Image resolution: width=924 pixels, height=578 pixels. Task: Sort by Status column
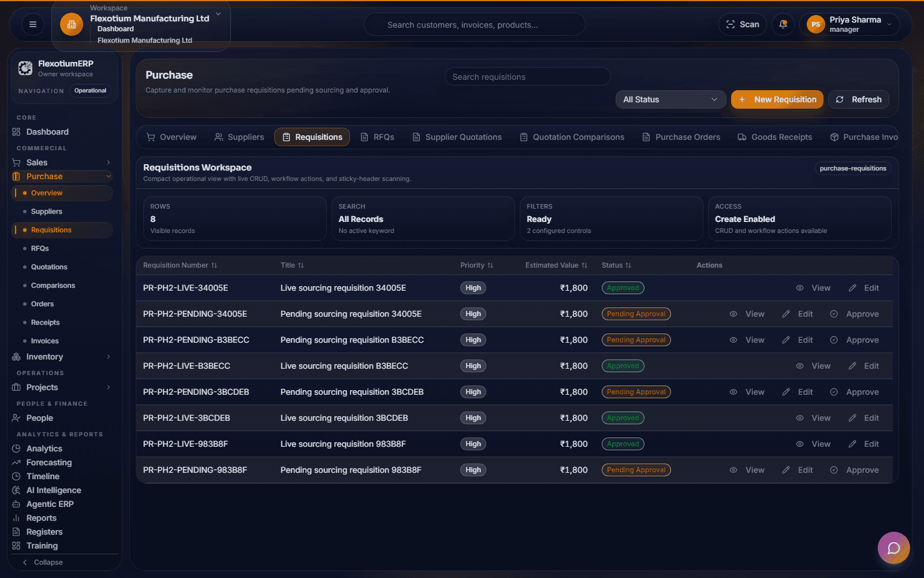616,265
